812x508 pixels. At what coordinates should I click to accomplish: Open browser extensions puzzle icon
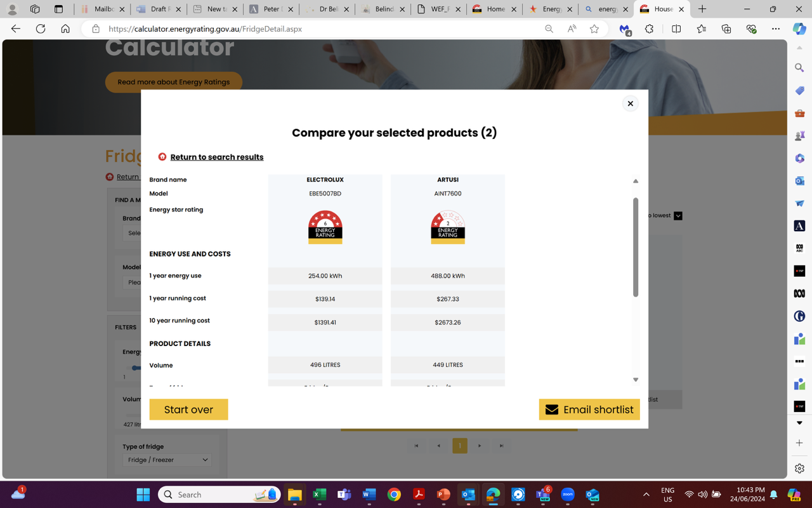(x=649, y=29)
